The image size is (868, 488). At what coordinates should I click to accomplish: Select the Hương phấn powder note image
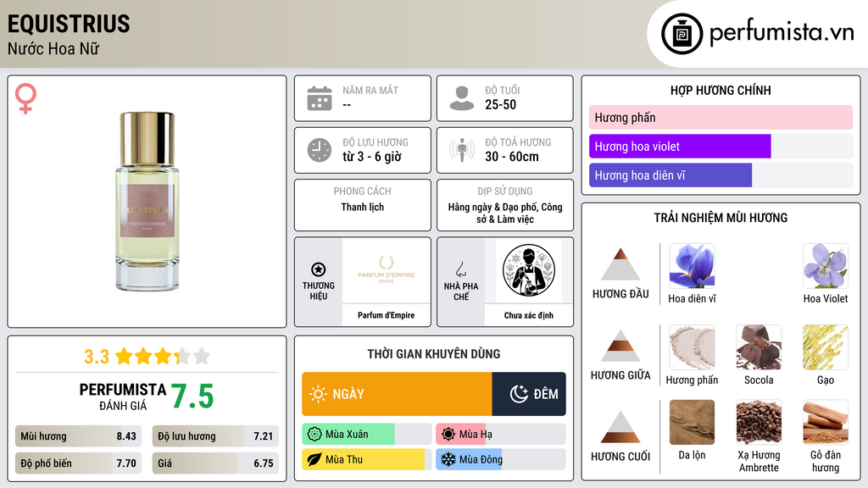pos(692,347)
